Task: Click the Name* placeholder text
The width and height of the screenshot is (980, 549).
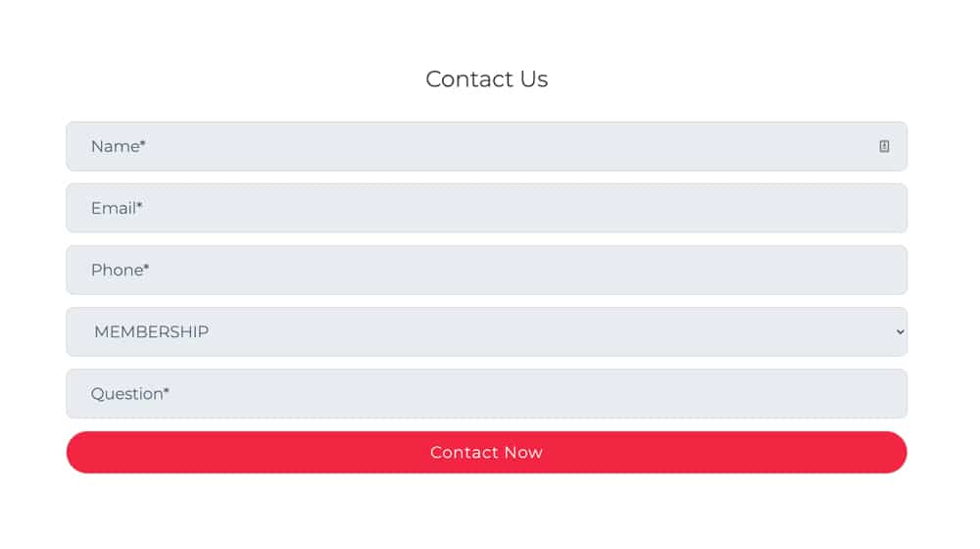Action: point(118,146)
